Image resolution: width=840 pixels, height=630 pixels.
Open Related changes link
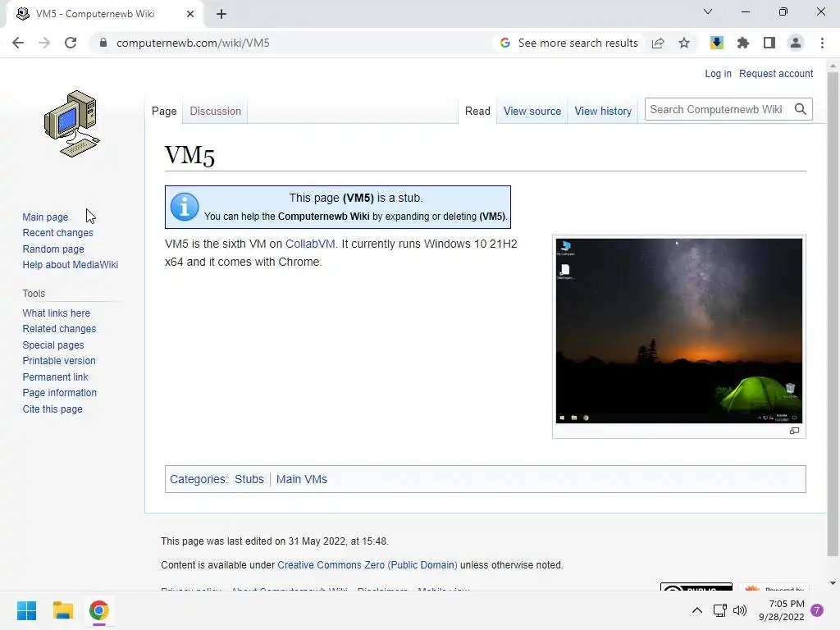click(x=59, y=328)
